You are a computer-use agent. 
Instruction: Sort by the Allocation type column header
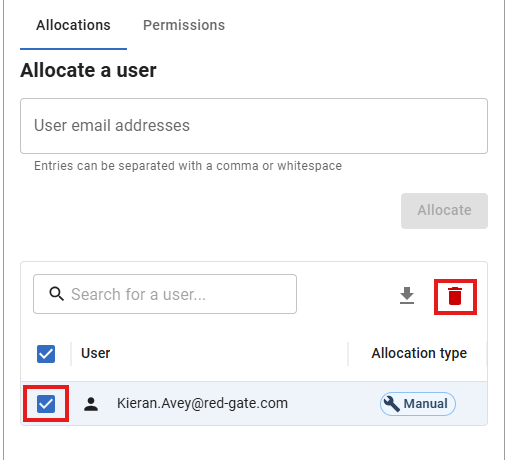pos(419,353)
